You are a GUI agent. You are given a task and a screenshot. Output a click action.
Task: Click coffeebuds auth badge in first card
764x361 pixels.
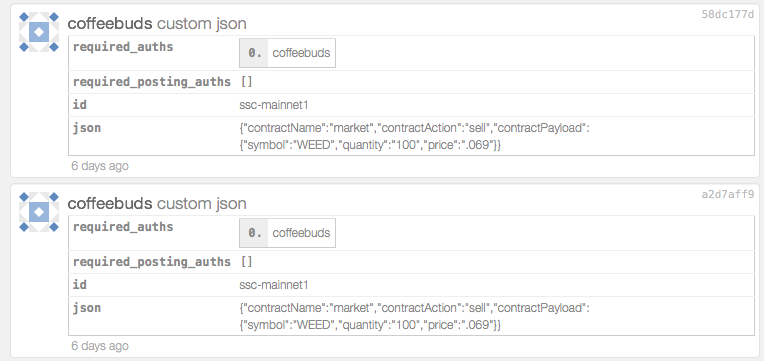click(x=287, y=53)
